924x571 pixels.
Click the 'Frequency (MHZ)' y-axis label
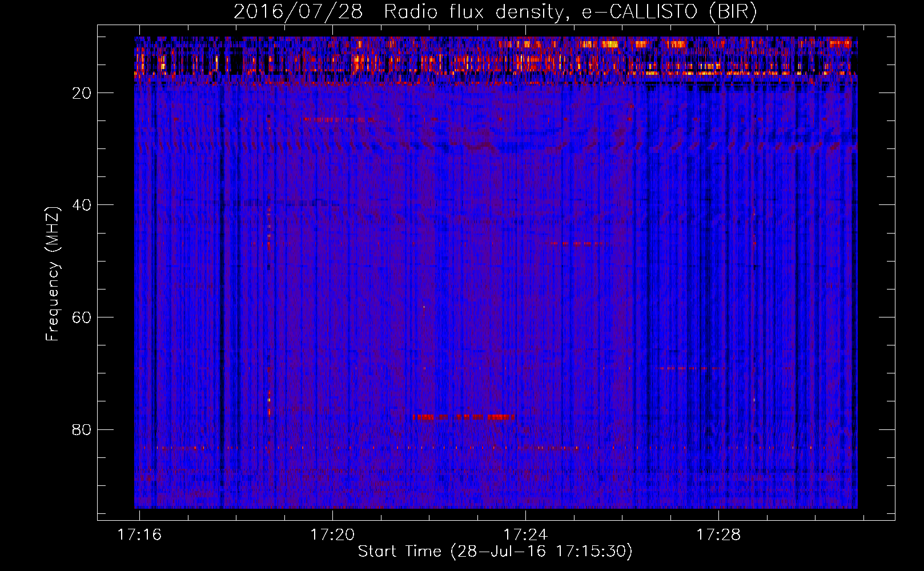[53, 274]
